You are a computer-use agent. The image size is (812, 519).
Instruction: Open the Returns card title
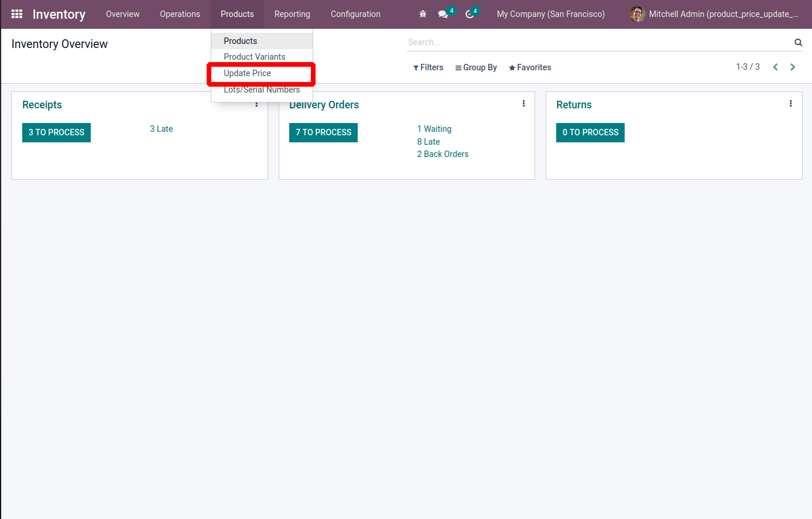574,105
